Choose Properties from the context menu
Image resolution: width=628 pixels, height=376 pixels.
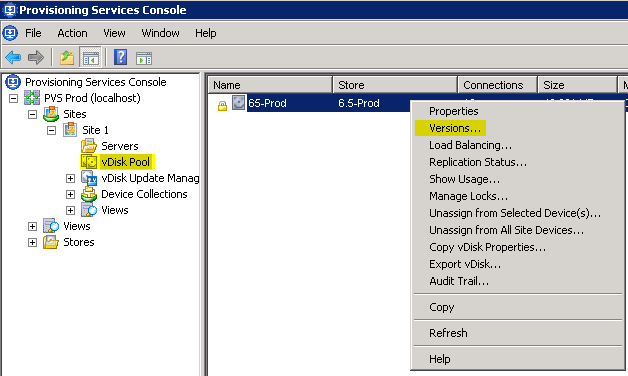(517, 111)
